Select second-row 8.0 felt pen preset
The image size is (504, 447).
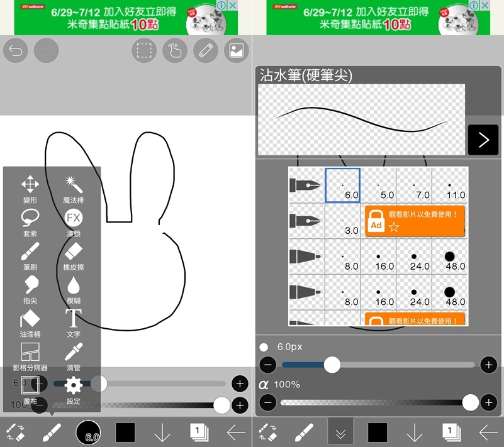tap(343, 292)
